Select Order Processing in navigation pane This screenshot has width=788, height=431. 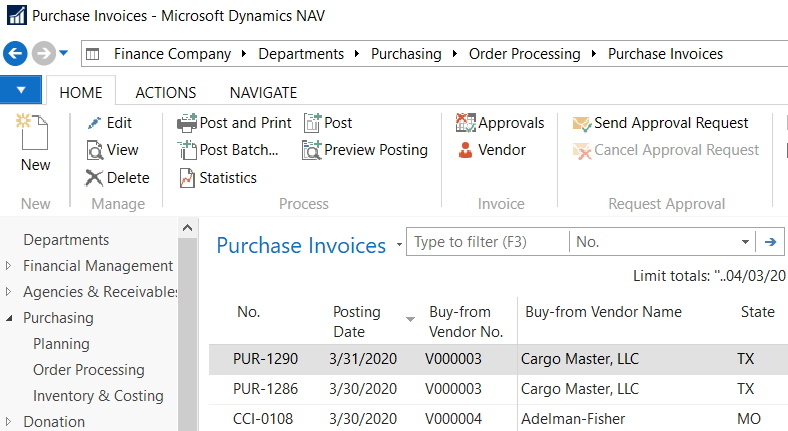tap(89, 370)
